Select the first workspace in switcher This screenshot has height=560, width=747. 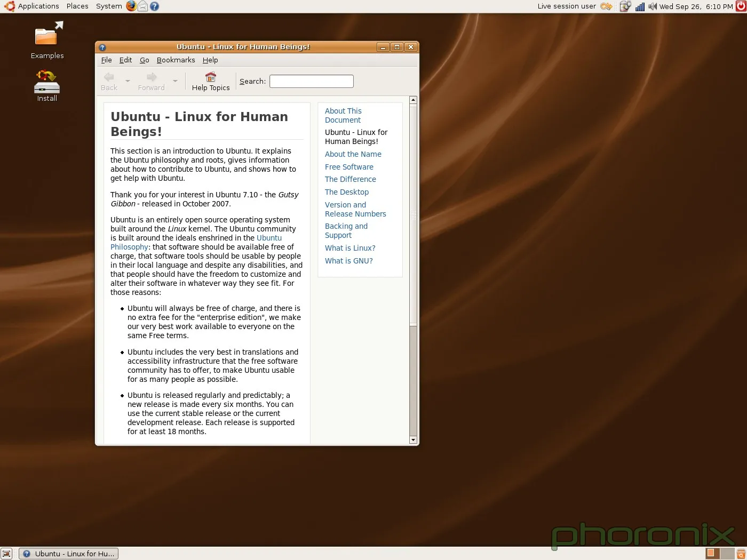pos(713,553)
